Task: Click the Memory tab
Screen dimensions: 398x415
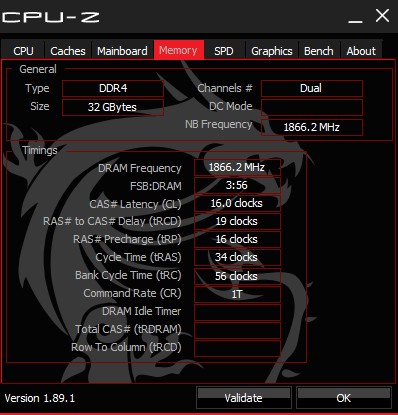Action: pyautogui.click(x=179, y=50)
